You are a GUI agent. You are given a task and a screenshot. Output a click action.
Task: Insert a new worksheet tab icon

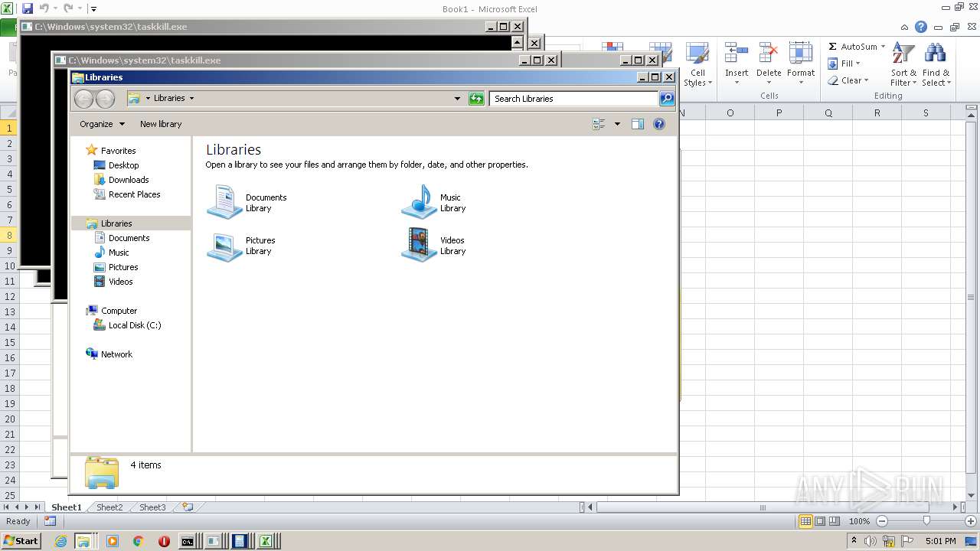[x=187, y=507]
